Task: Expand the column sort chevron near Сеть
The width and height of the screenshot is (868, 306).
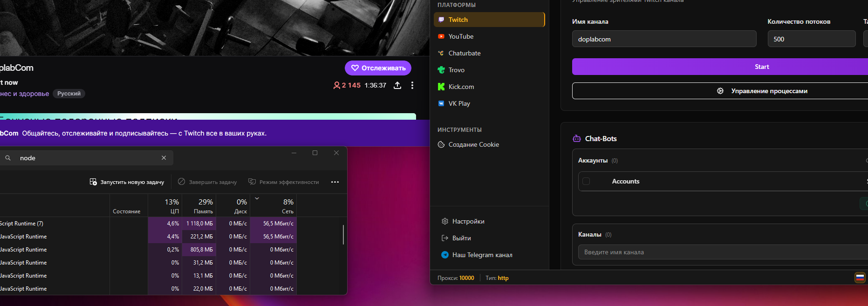Action: click(x=257, y=199)
